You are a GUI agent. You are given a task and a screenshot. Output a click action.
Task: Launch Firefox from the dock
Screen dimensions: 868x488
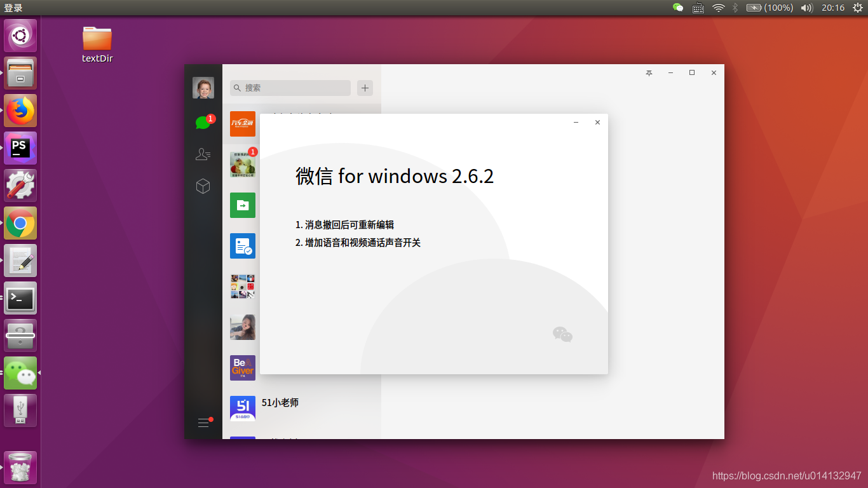pos(20,111)
